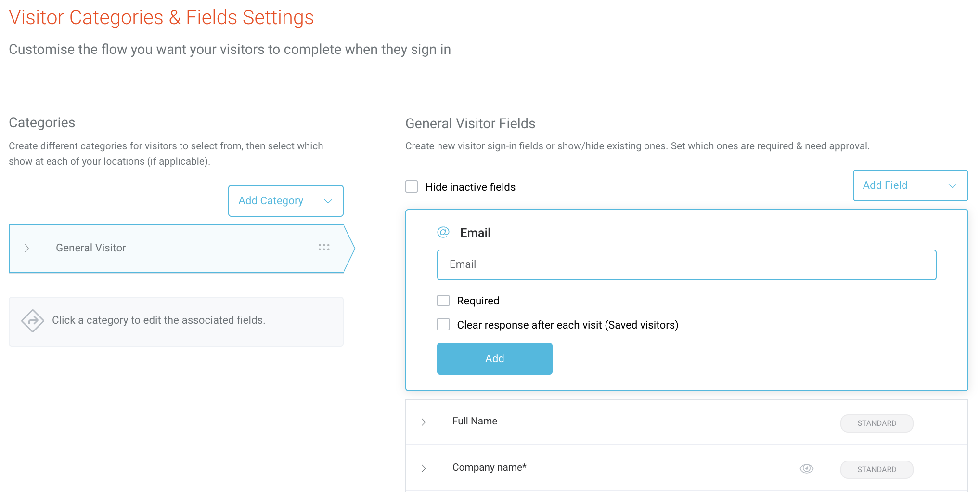Click the drag handle dots on General Visitor
This screenshot has width=980, height=501.
point(324,248)
